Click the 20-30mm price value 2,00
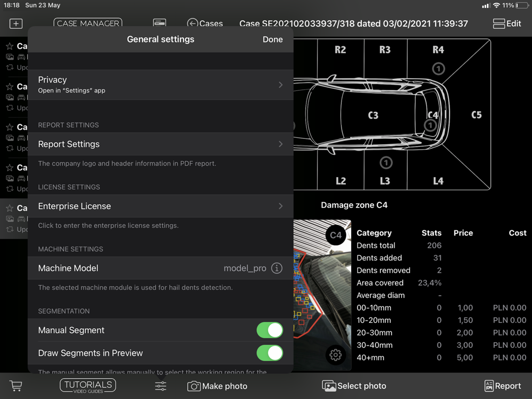 [465, 332]
